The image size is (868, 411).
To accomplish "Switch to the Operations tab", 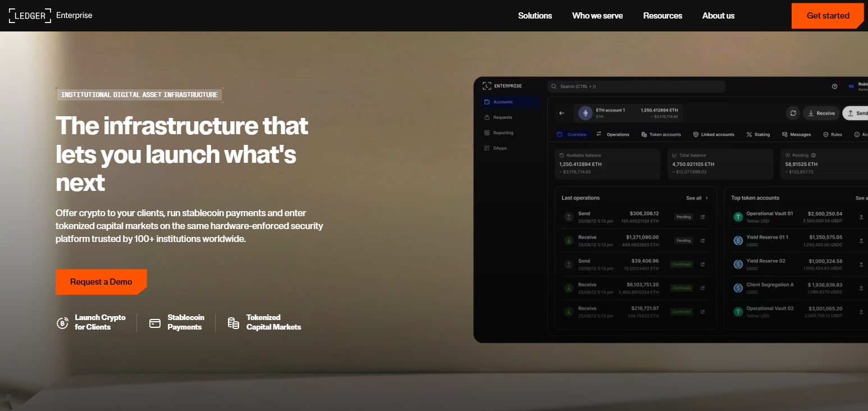I will coord(613,135).
